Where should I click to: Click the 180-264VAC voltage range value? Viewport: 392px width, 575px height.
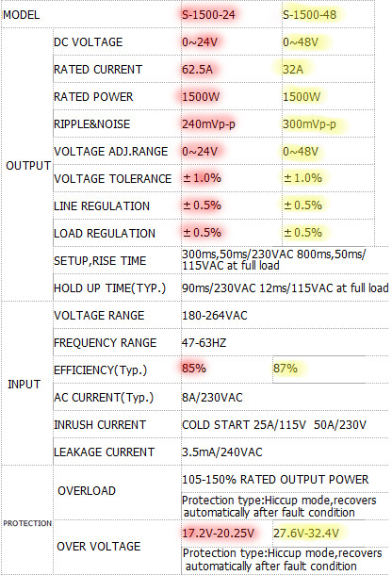pyautogui.click(x=215, y=316)
